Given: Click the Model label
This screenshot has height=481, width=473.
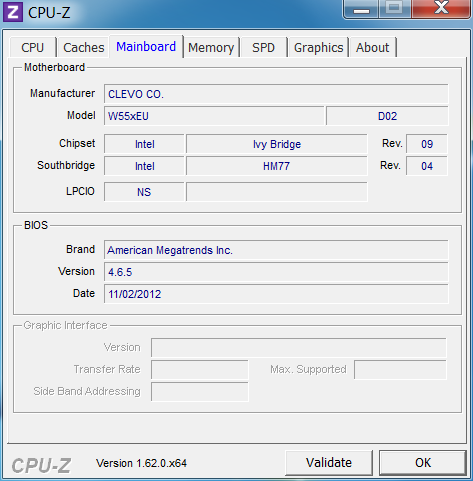Looking at the screenshot, I should tap(81, 115).
